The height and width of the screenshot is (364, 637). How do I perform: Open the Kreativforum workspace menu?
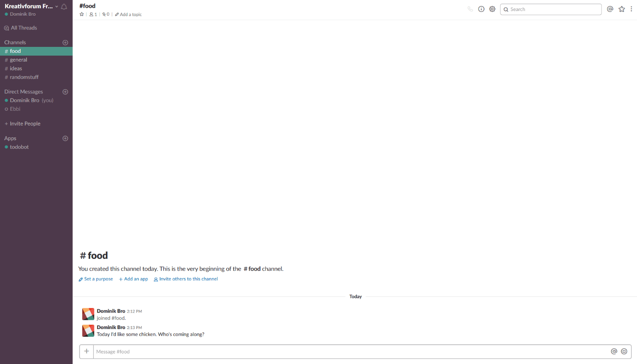point(31,6)
